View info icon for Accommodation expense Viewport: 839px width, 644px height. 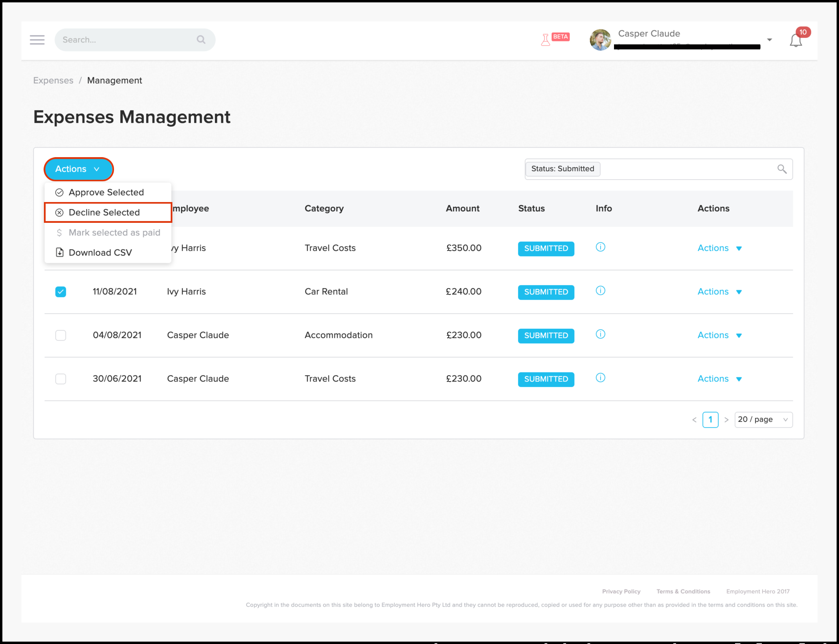[600, 334]
